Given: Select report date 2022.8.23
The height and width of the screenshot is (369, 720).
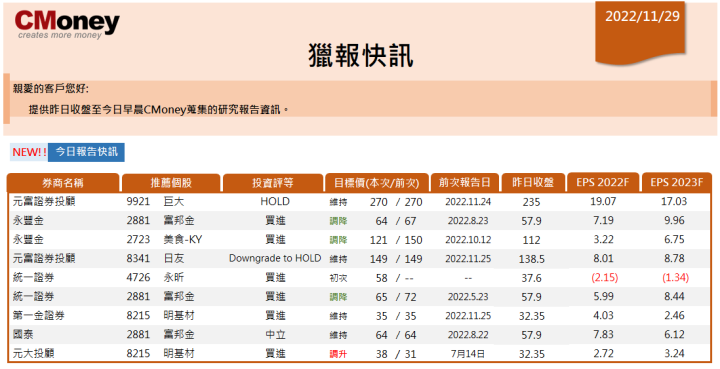Looking at the screenshot, I should tap(468, 221).
